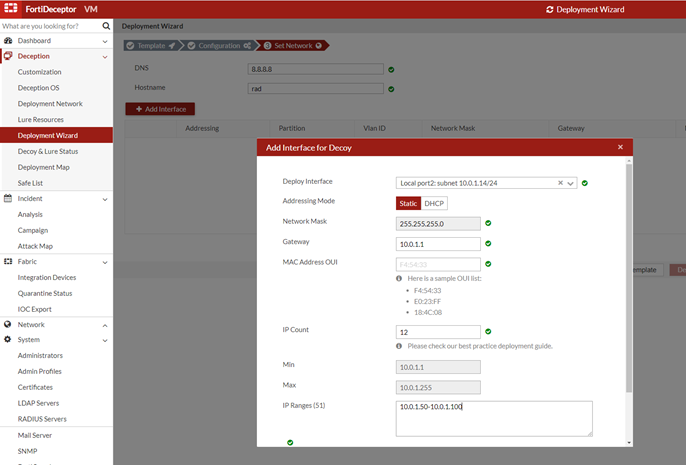
Task: Click the sidebar search field
Action: pos(51,26)
